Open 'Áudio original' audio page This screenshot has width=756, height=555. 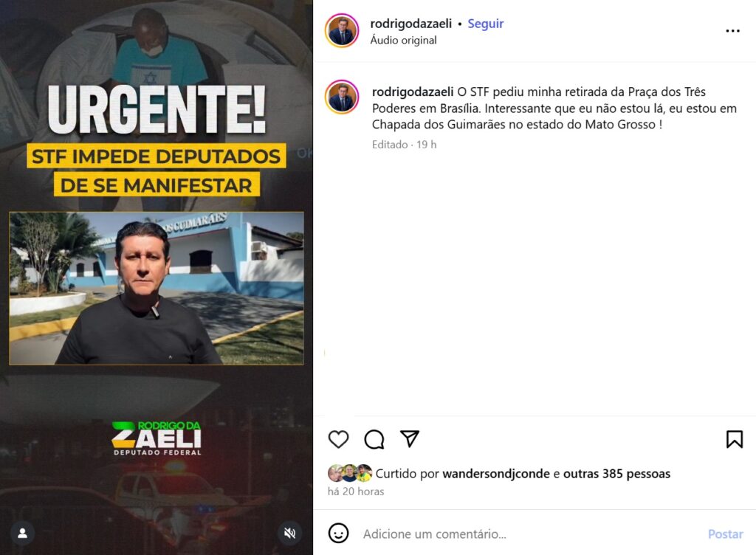[x=404, y=40]
